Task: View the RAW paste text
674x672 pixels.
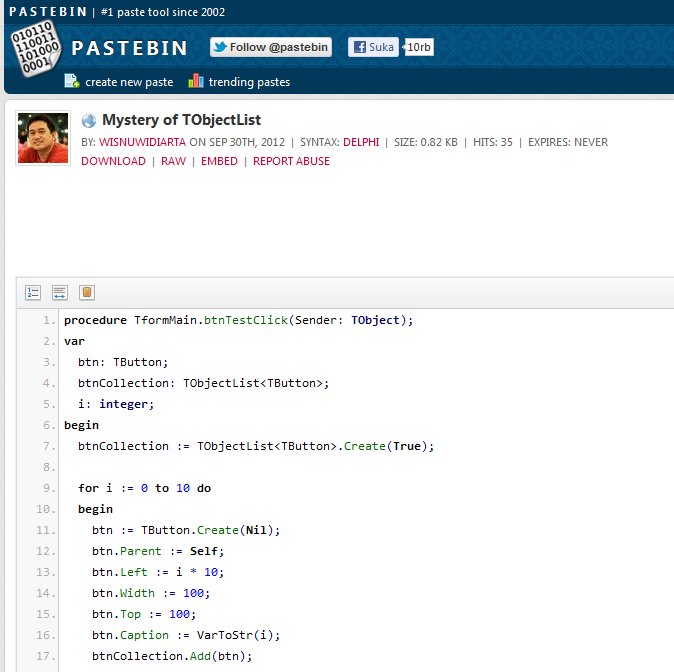Action: tap(173, 161)
